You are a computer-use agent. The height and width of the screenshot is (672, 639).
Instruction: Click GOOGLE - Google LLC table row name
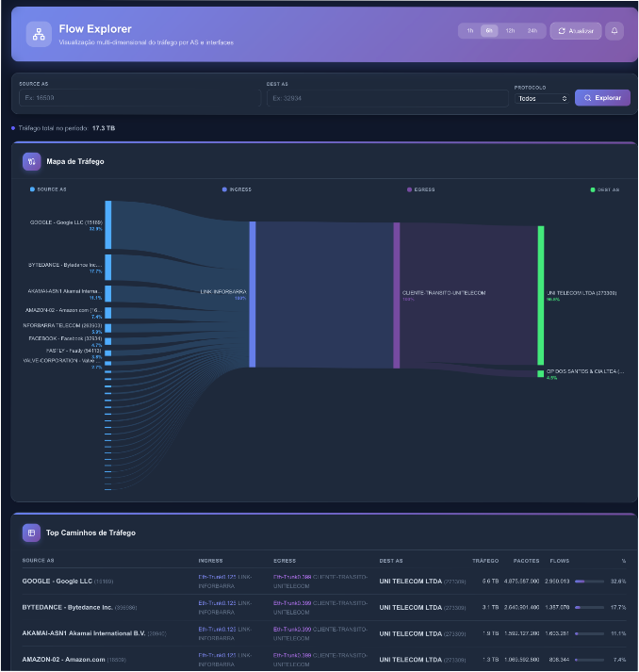coord(57,582)
